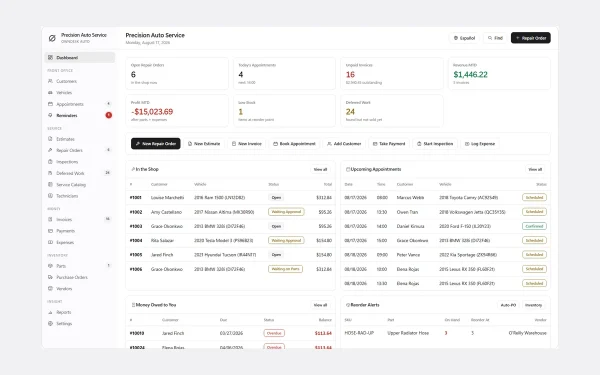The image size is (600, 375).
Task: Click the Book Appointment quick action
Action: [x=294, y=143]
